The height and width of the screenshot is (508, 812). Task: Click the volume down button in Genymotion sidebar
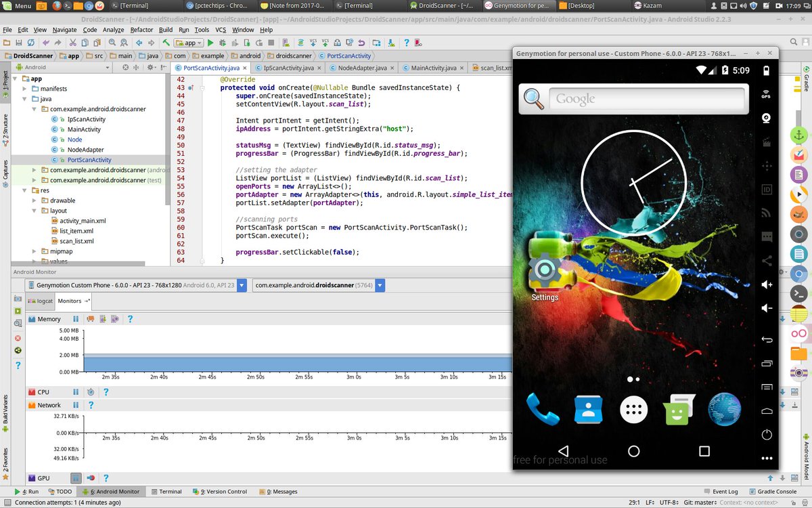coord(766,308)
